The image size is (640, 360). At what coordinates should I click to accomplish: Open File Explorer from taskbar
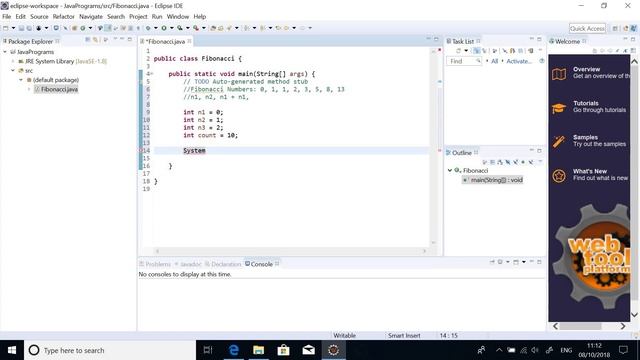tap(258, 350)
